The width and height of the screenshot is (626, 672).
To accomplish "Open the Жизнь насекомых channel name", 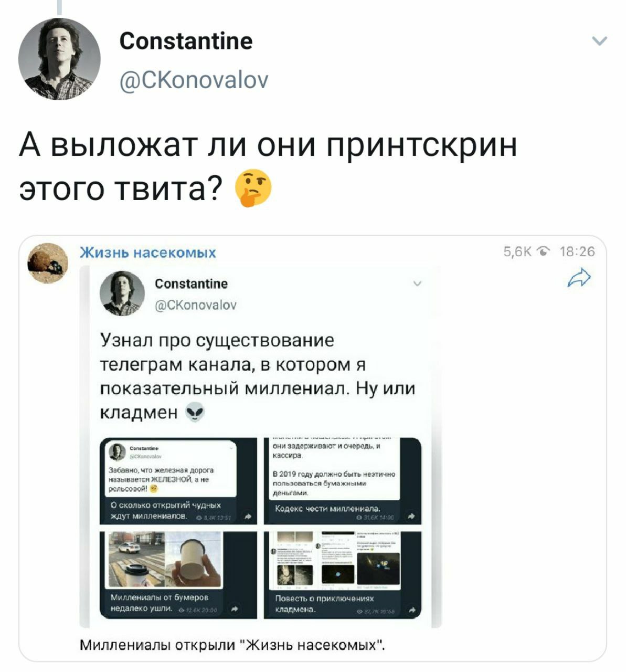I will [148, 253].
